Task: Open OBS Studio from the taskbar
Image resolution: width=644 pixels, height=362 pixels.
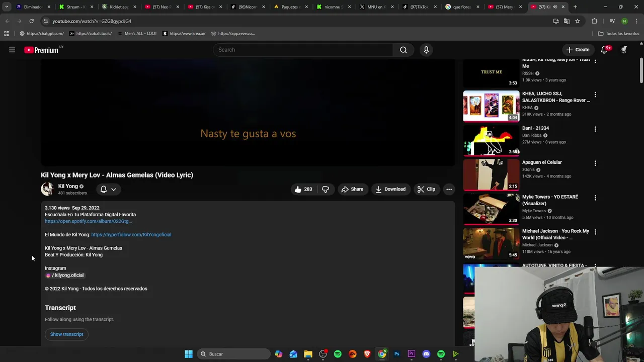Action: pyautogui.click(x=323, y=354)
